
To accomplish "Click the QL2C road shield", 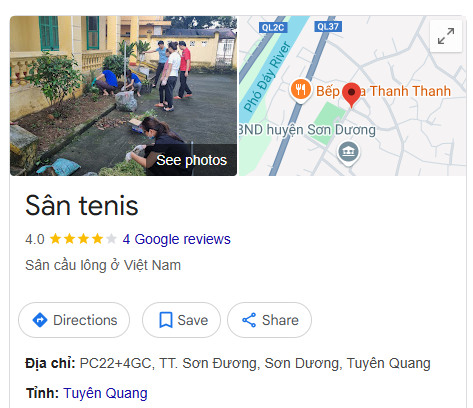I will [273, 27].
